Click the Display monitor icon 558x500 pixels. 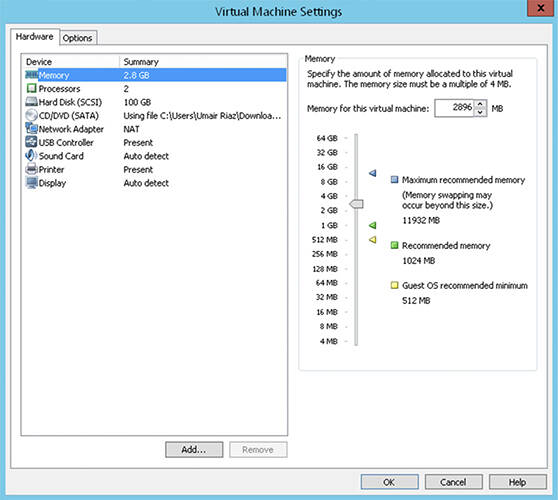point(31,183)
